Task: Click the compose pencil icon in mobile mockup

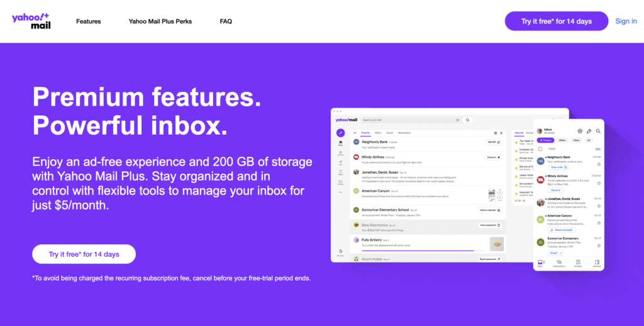Action: [589, 131]
